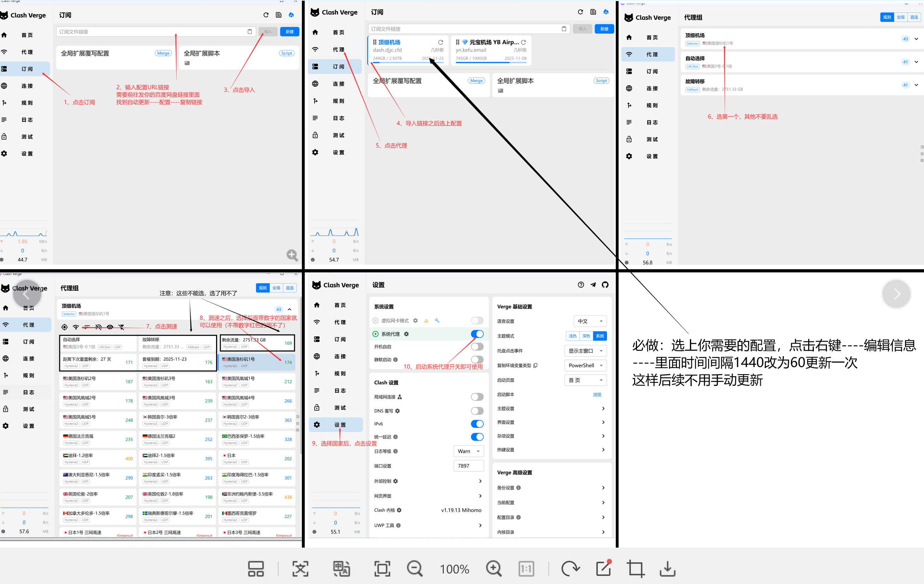This screenshot has width=924, height=584.
Task: Go to the next image with the right arrow
Action: point(896,294)
